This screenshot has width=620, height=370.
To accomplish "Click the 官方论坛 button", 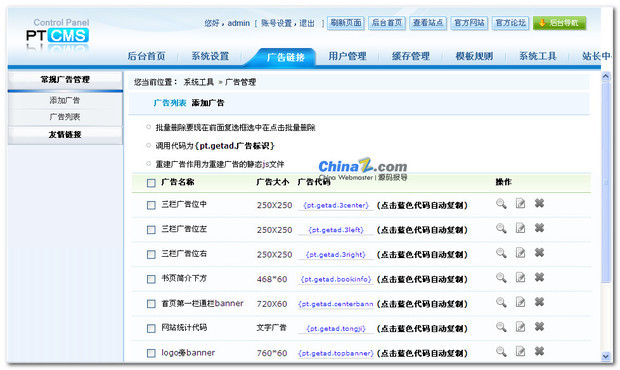I will tap(510, 23).
